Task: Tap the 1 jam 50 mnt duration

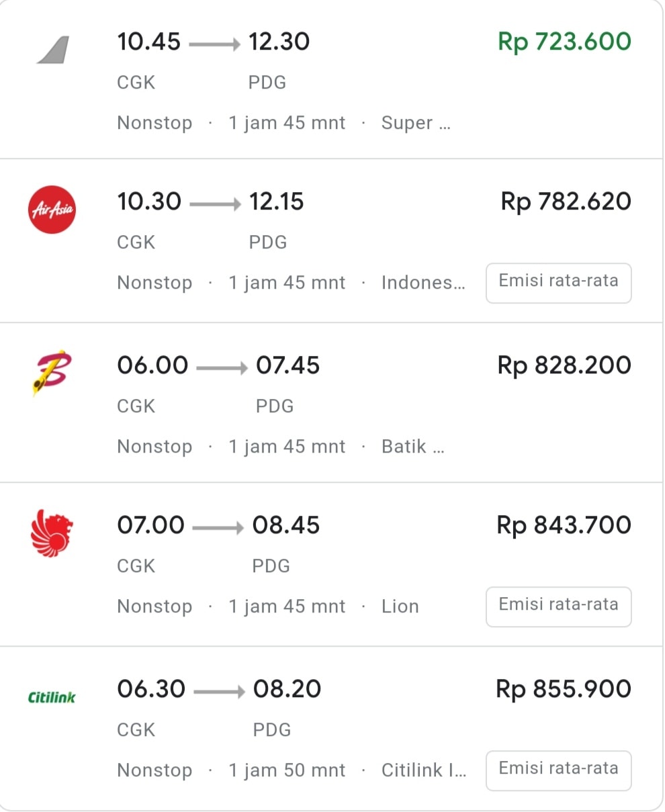Action: [x=287, y=770]
